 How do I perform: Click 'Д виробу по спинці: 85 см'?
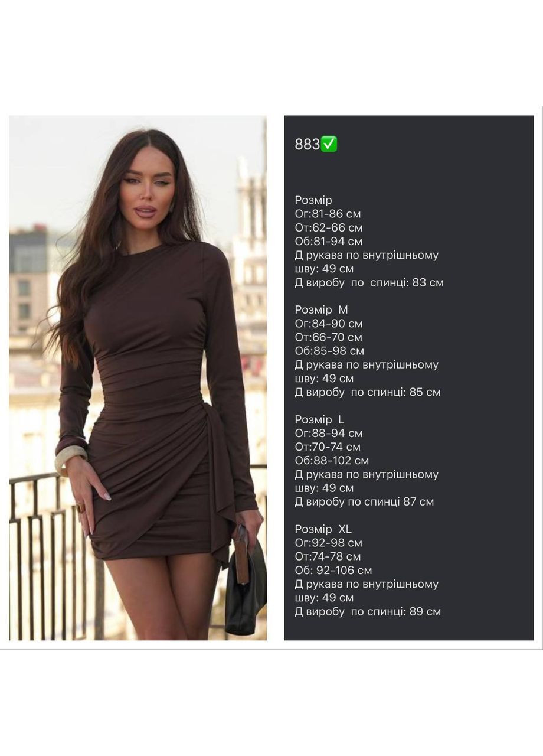tap(368, 392)
